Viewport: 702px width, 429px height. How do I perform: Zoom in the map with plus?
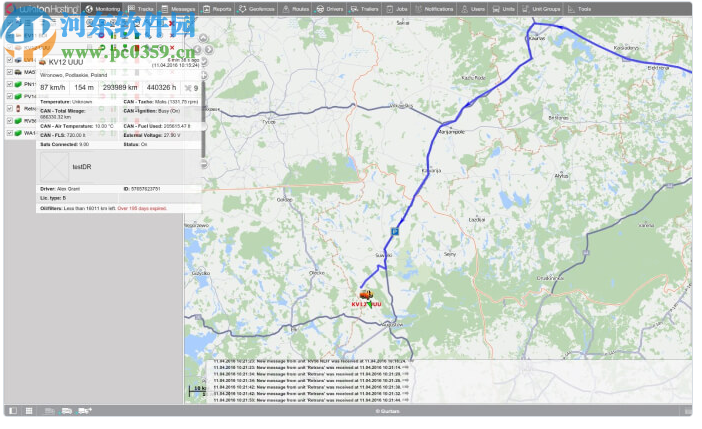tap(203, 75)
